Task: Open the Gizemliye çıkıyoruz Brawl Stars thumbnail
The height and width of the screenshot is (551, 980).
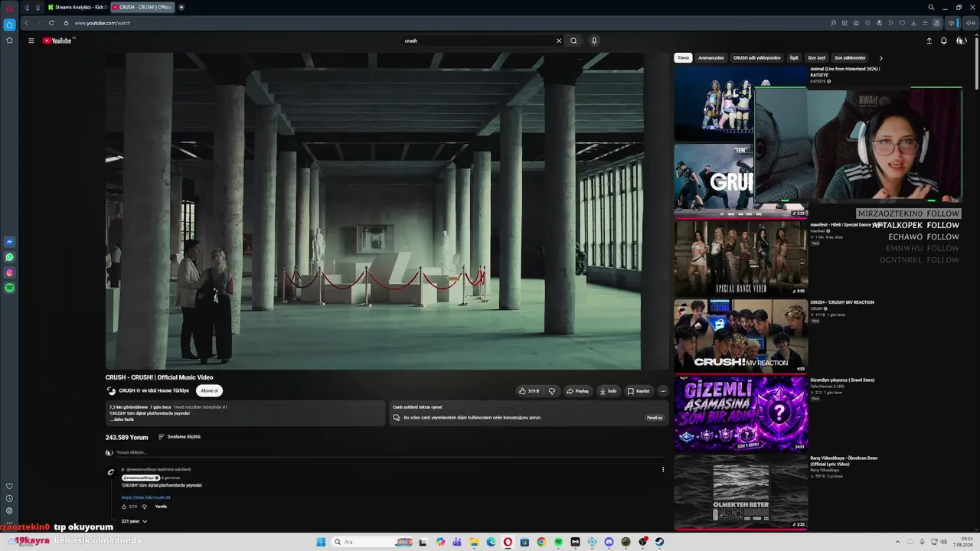Action: pyautogui.click(x=740, y=414)
